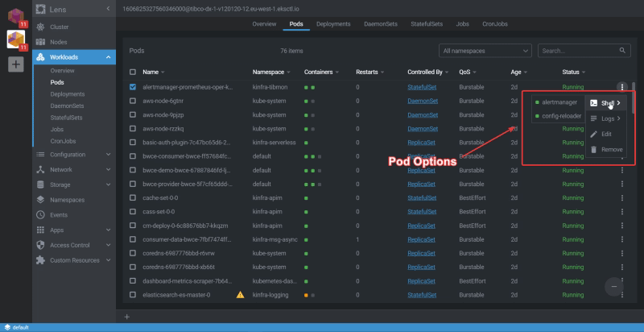Click the Namespaces icon in sidebar
Image resolution: width=644 pixels, height=332 pixels.
tap(40, 200)
